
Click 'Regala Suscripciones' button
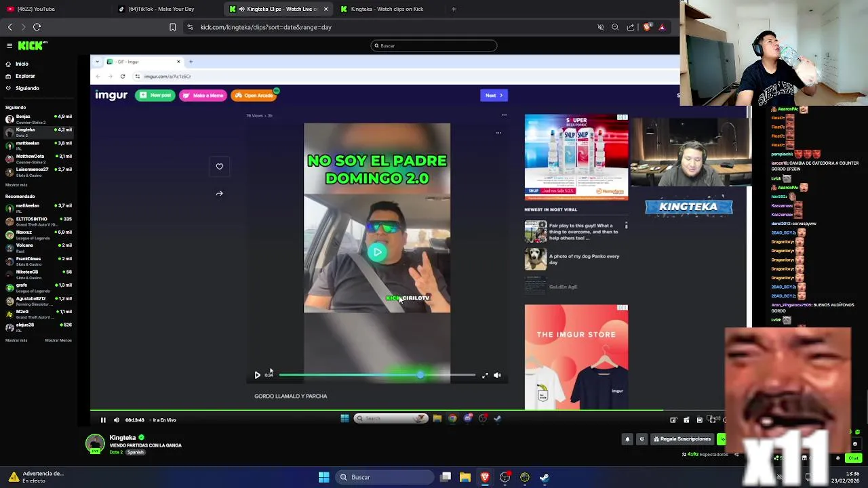[682, 439]
